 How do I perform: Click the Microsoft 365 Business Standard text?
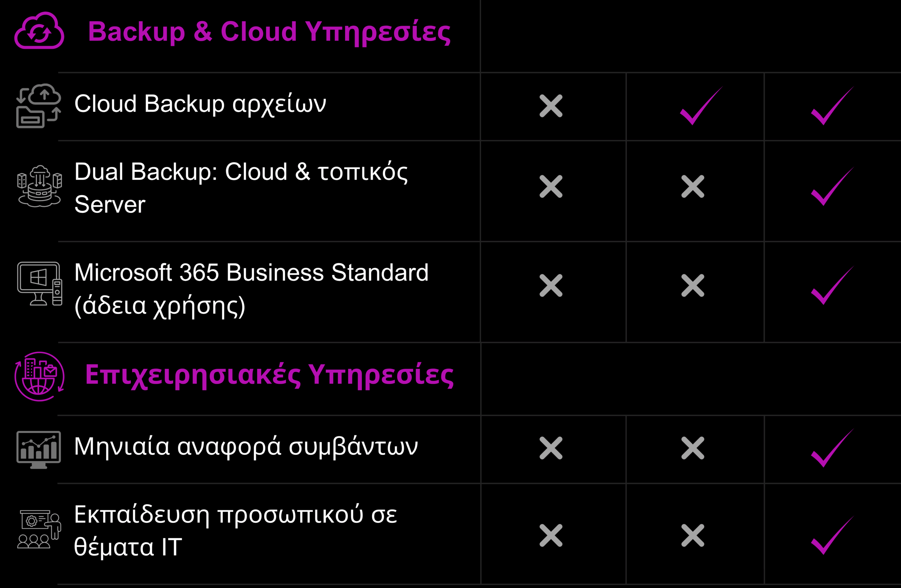click(x=251, y=273)
